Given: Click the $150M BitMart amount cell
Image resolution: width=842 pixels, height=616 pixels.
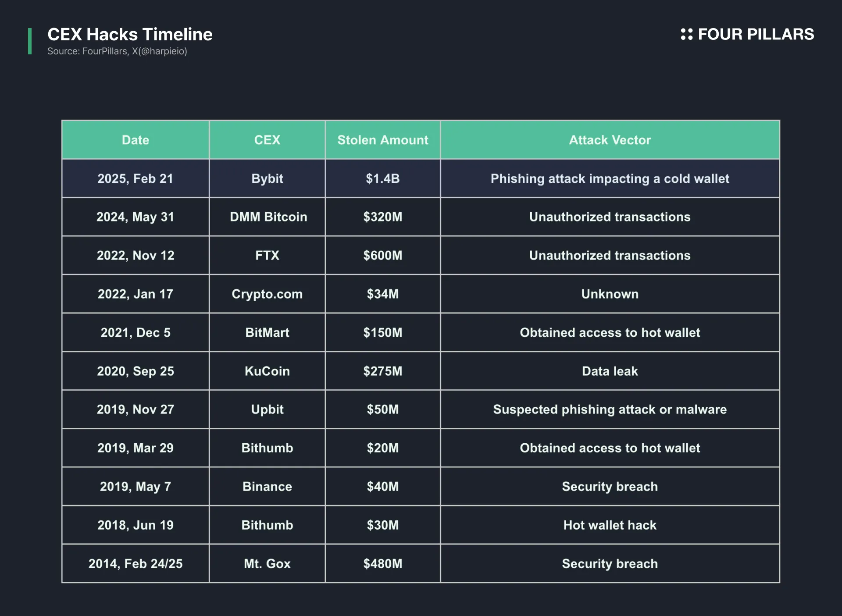Looking at the screenshot, I should coord(383,332).
